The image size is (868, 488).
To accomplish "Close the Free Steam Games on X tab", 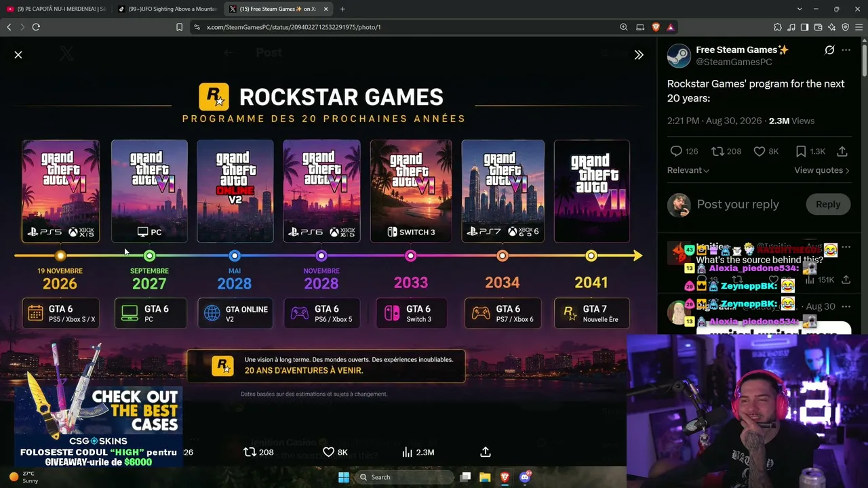I will click(325, 9).
